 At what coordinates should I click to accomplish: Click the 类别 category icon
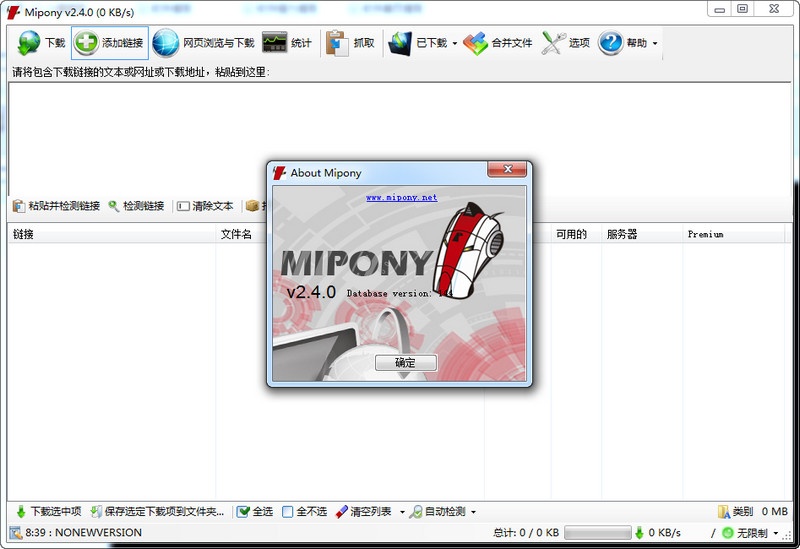tap(723, 511)
